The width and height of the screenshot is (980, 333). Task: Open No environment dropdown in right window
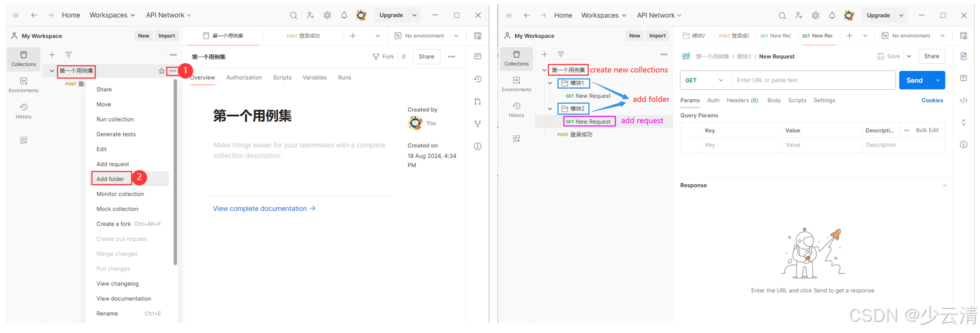click(x=914, y=36)
